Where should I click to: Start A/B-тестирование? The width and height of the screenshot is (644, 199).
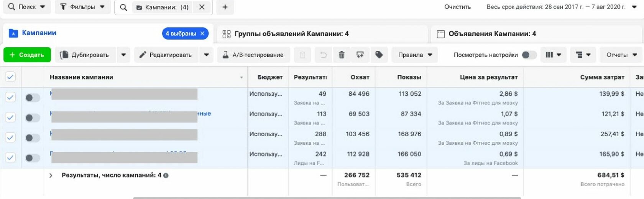point(253,55)
